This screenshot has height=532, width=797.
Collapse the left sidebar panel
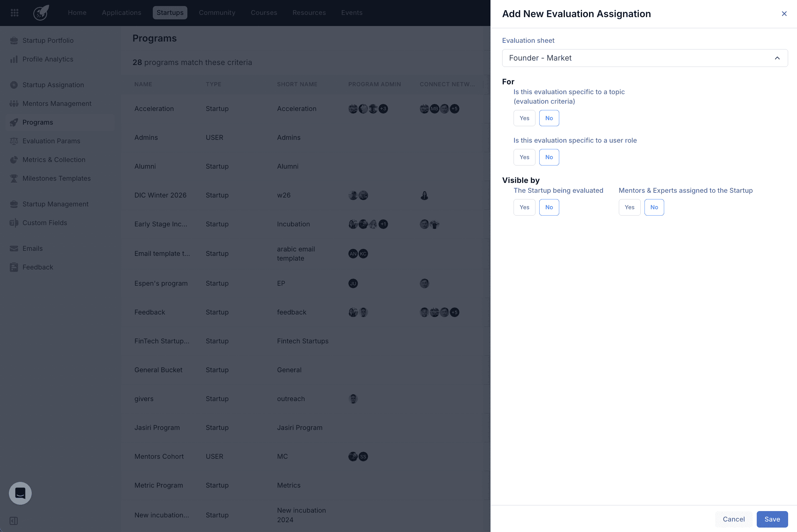(x=14, y=521)
